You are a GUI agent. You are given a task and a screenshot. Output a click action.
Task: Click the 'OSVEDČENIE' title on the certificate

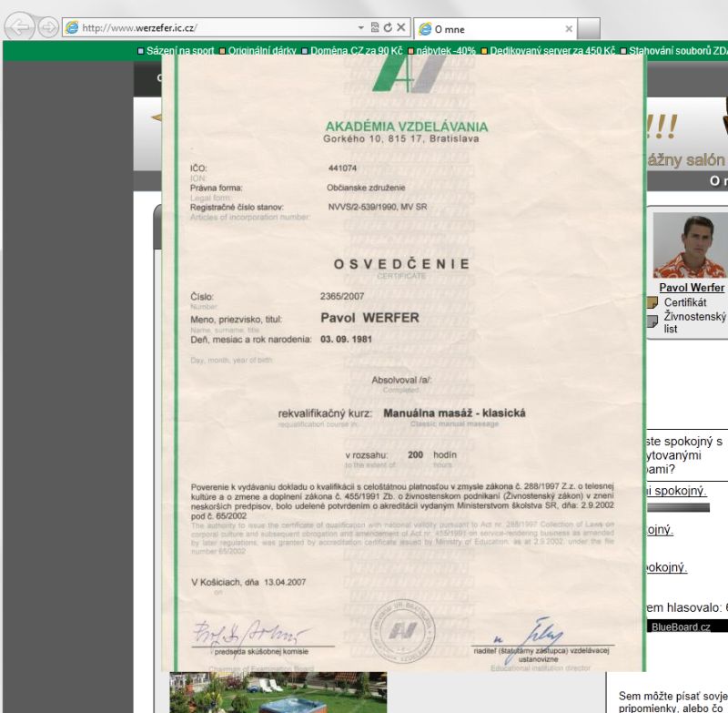click(401, 264)
